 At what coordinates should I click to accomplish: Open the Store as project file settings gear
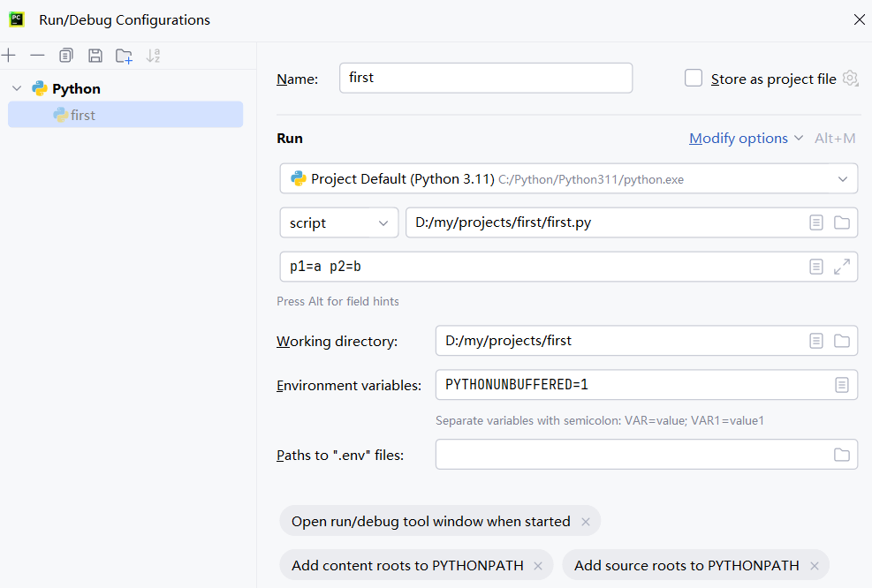850,79
